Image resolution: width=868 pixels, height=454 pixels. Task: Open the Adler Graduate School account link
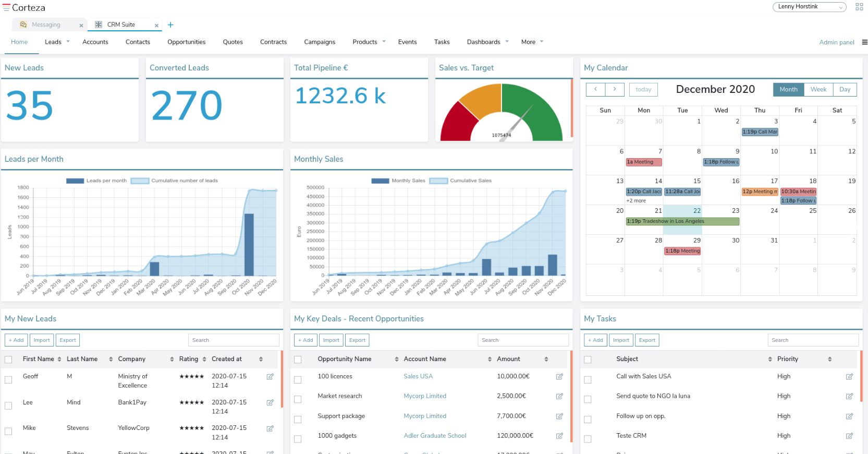click(x=435, y=436)
